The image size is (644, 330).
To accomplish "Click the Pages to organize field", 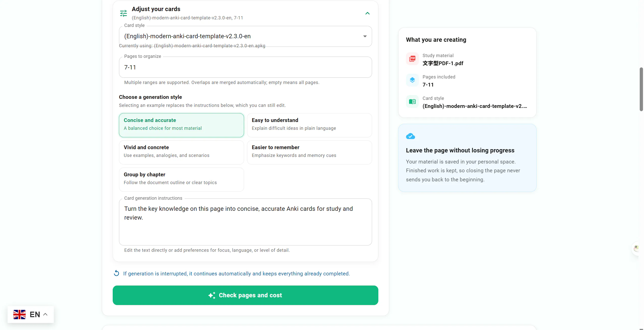I will pos(246,67).
